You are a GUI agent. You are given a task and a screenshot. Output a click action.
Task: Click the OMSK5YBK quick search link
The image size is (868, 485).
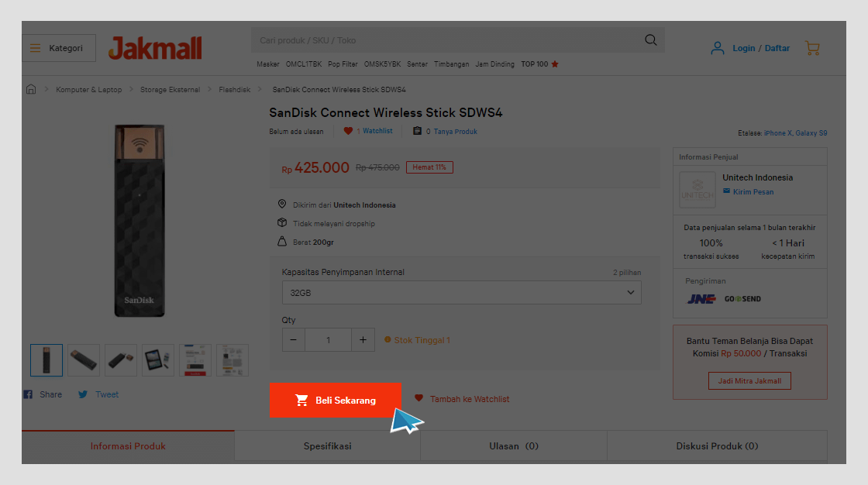382,64
